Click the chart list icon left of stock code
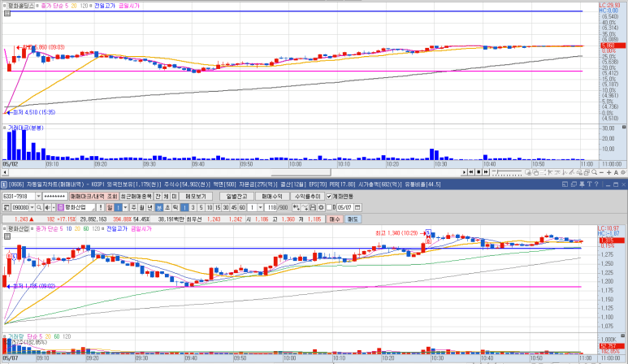The width and height of the screenshot is (628, 364). 6,207
